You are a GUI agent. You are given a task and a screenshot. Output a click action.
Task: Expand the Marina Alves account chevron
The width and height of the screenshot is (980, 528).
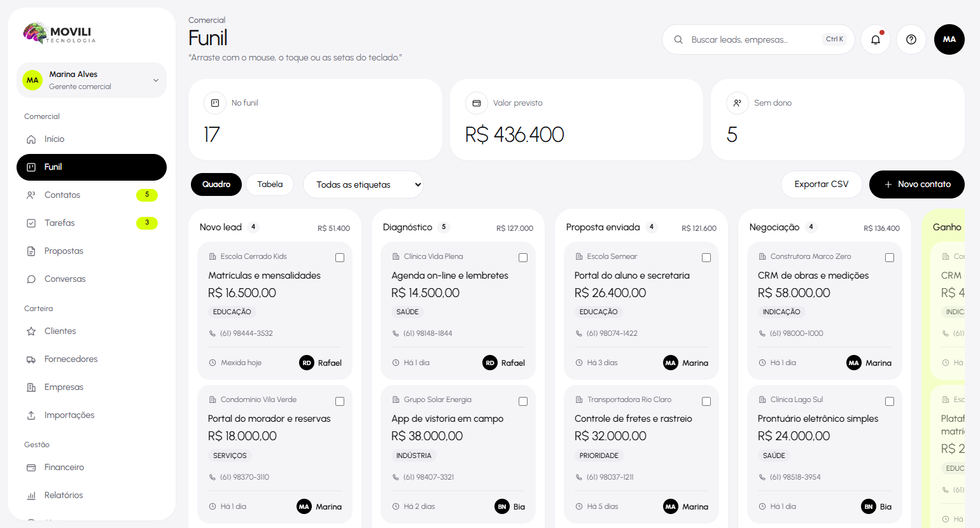point(156,80)
